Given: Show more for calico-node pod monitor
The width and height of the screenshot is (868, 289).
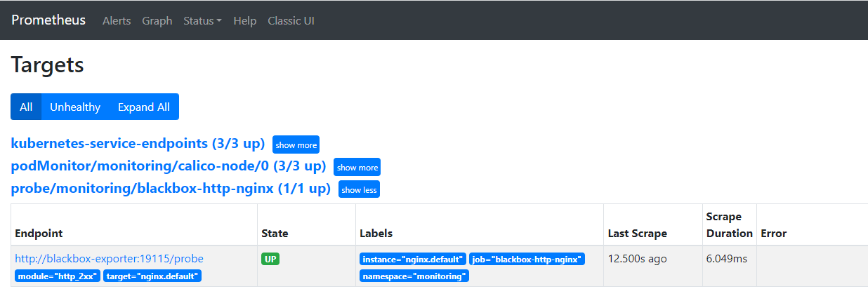Looking at the screenshot, I should (357, 168).
